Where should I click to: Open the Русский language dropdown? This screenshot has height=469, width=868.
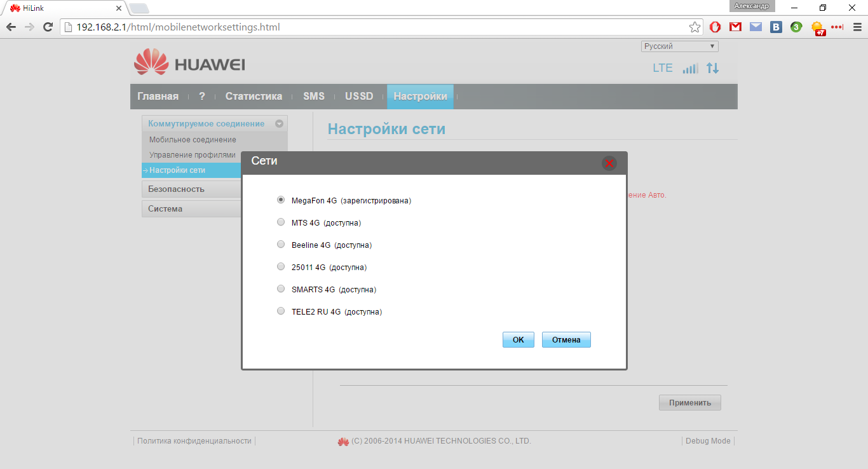coord(679,46)
